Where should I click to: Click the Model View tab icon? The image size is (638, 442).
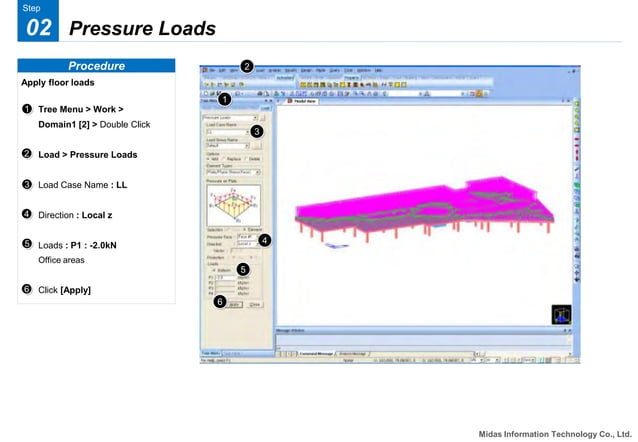tap(290, 101)
